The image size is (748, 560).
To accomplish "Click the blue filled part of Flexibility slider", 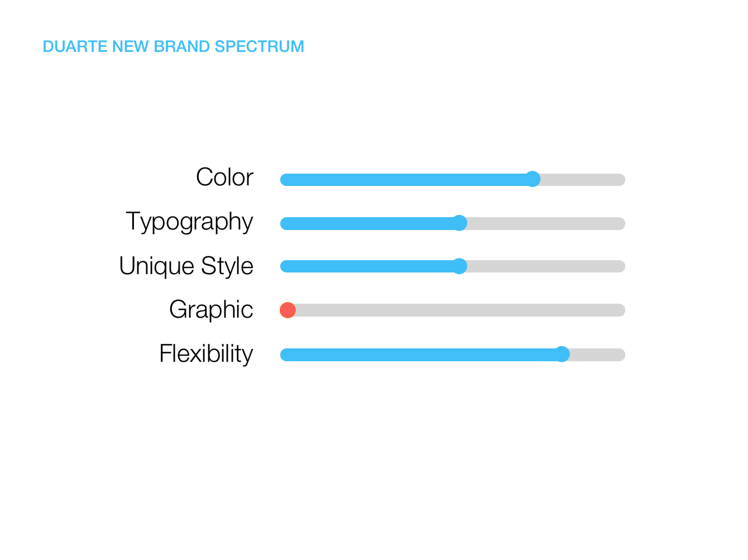I will pos(417,355).
